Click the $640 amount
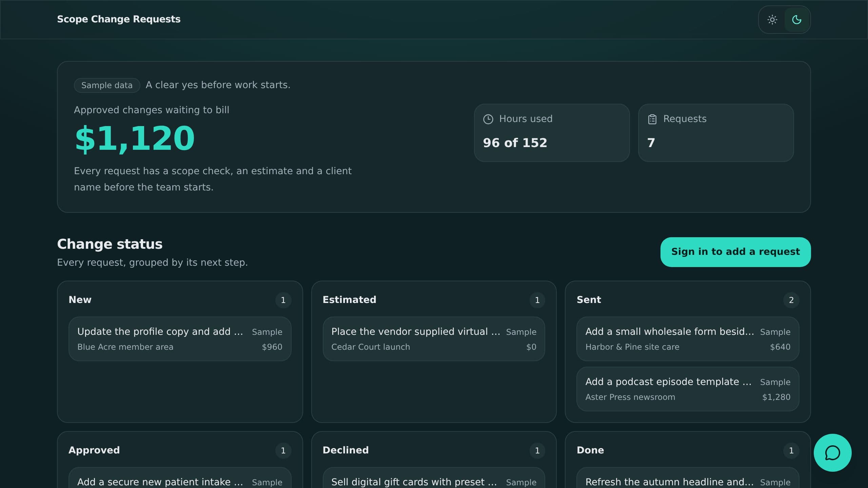868x488 pixels. (780, 347)
